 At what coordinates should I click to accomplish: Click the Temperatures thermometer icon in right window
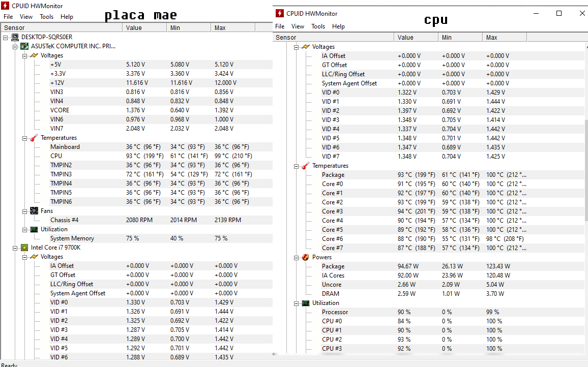coord(306,166)
